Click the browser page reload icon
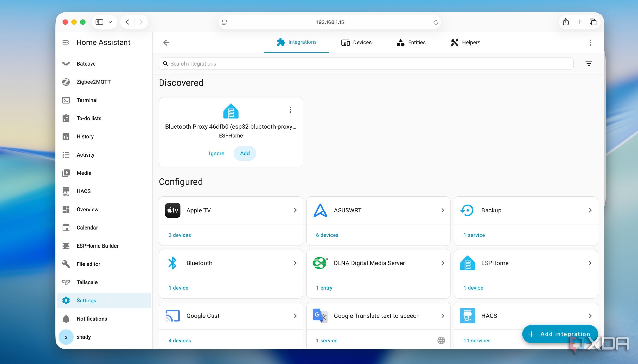638x364 pixels. coord(436,22)
